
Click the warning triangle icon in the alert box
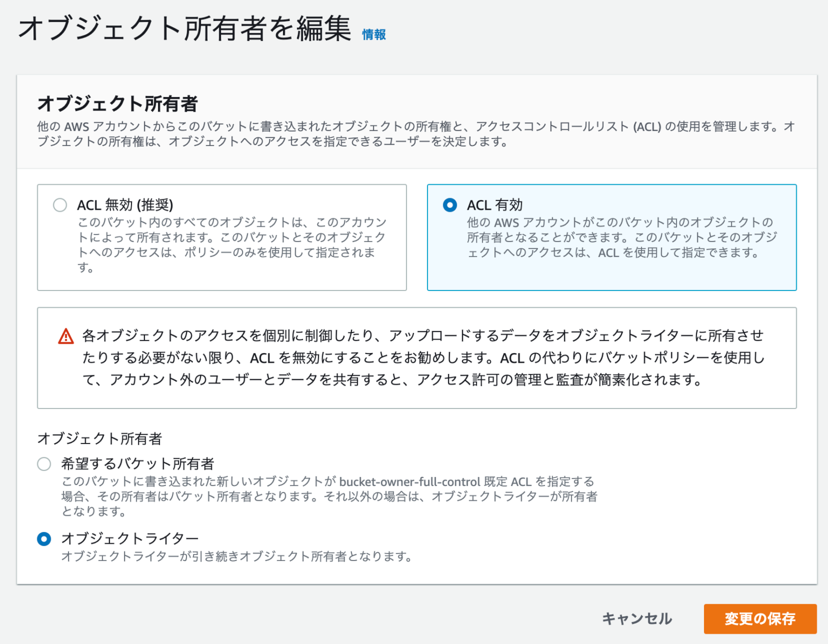point(66,336)
